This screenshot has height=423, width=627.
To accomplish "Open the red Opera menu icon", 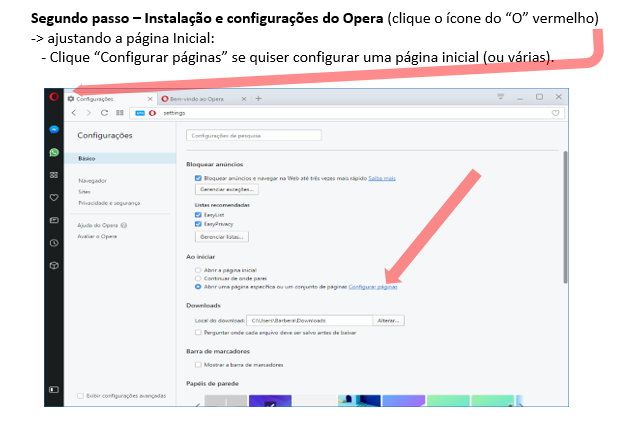I will [x=54, y=97].
